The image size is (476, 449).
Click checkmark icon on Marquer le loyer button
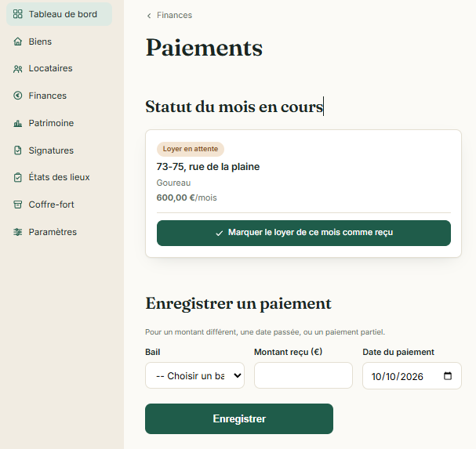(x=219, y=233)
